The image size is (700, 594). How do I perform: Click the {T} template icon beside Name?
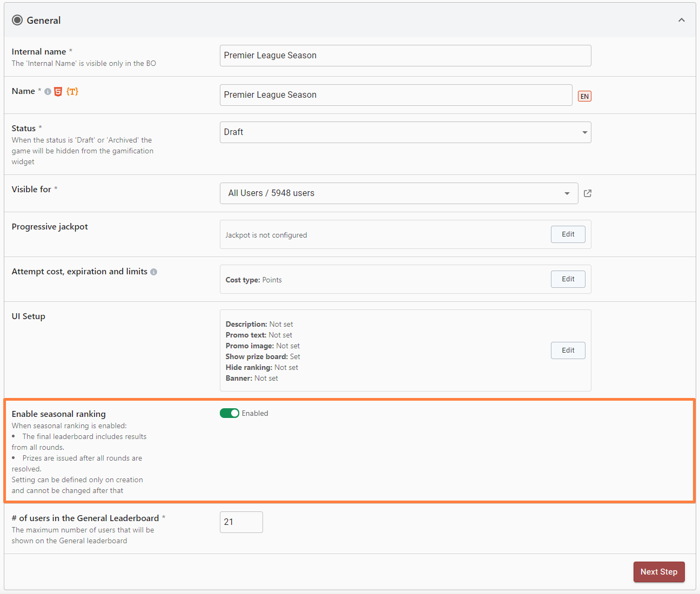[x=72, y=92]
